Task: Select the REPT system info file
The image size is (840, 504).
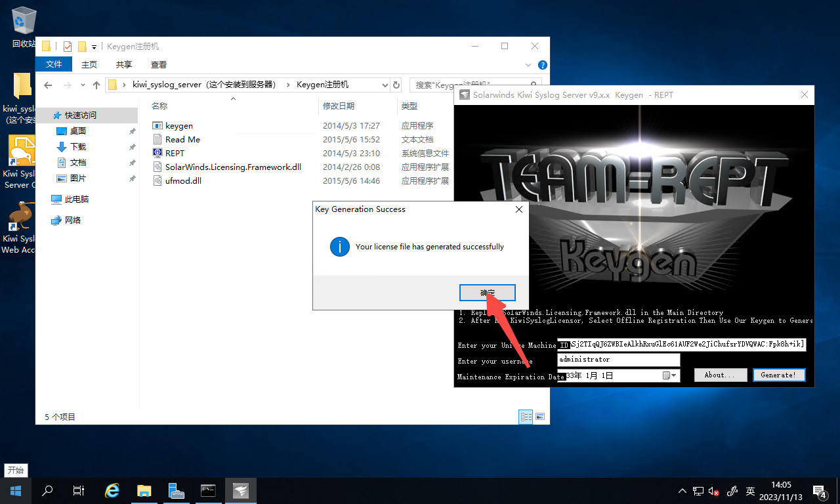Action: [x=175, y=153]
